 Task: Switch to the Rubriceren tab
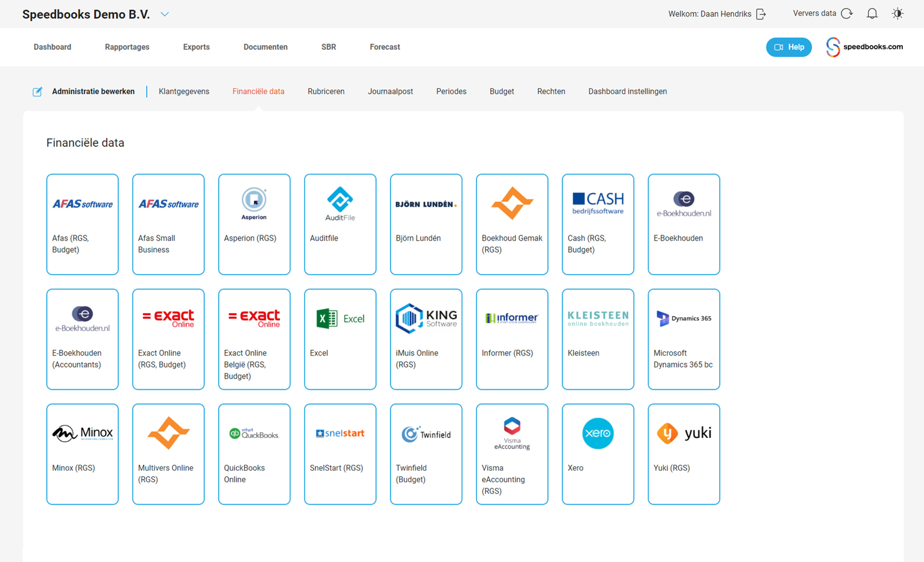[x=326, y=91]
